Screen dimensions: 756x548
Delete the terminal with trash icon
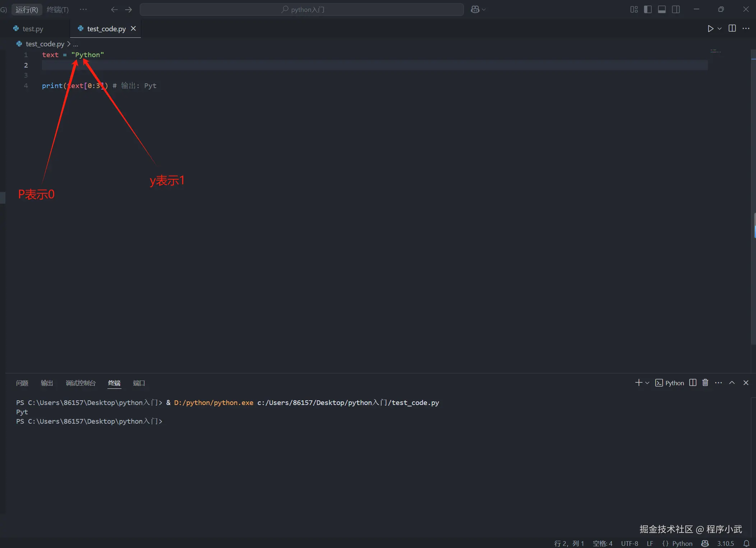pos(705,383)
